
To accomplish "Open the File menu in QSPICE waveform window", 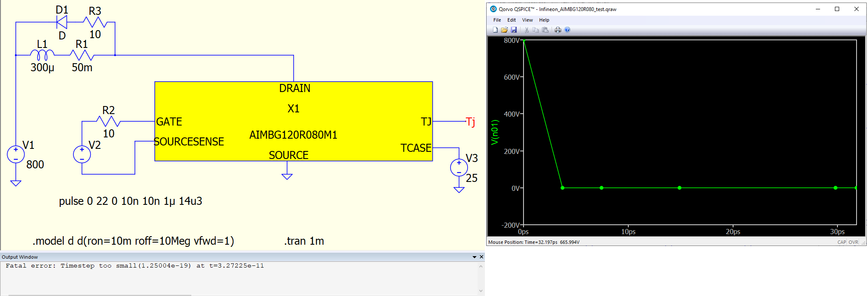I will pyautogui.click(x=497, y=20).
